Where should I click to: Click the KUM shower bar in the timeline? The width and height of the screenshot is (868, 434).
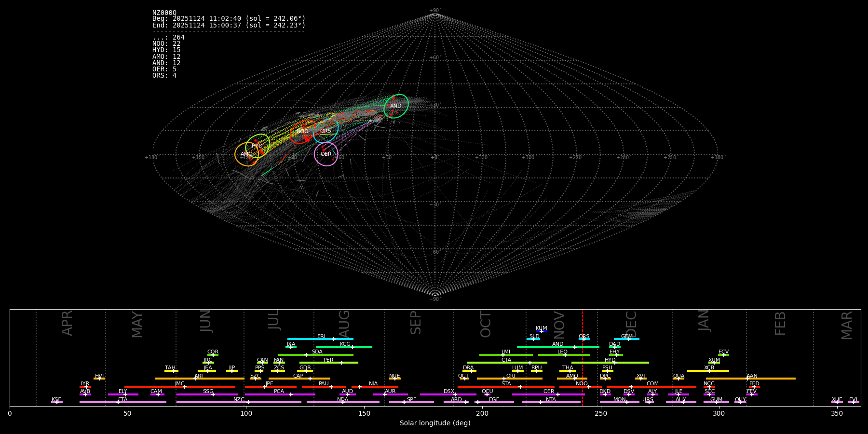(542, 331)
